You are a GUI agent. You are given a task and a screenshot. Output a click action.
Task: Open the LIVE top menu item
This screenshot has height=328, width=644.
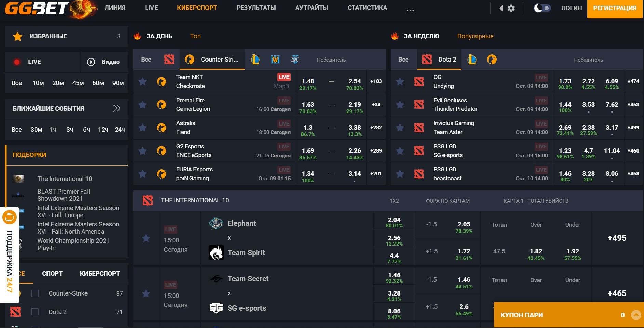151,8
